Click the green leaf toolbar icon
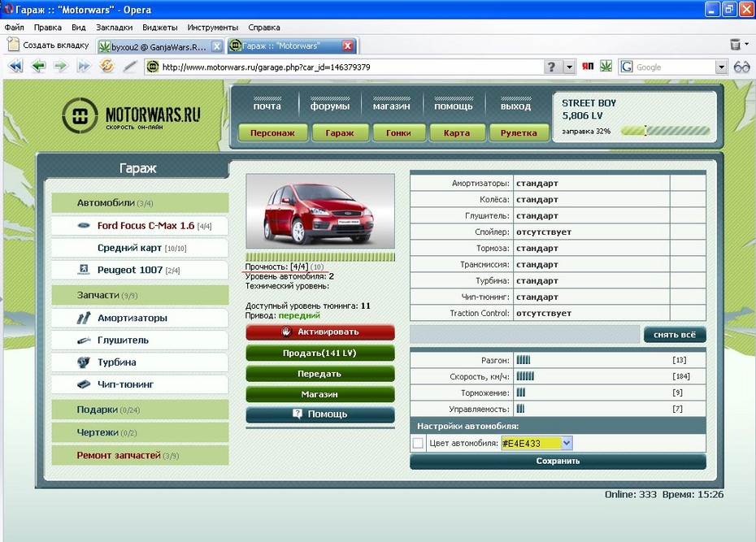 click(606, 66)
